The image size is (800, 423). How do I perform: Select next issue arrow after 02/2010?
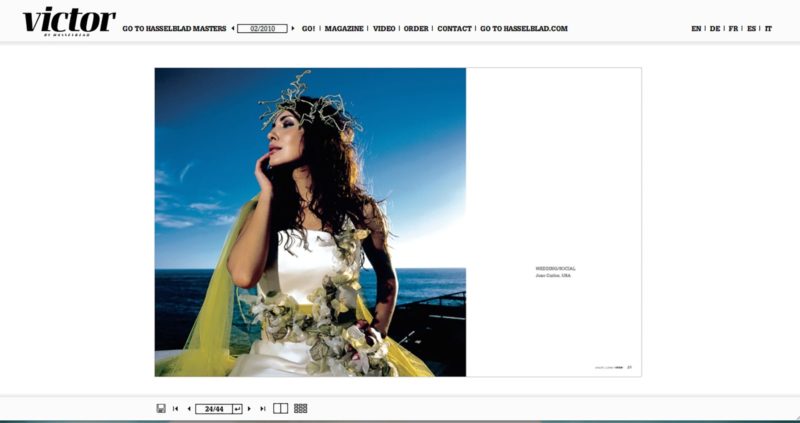pos(293,29)
